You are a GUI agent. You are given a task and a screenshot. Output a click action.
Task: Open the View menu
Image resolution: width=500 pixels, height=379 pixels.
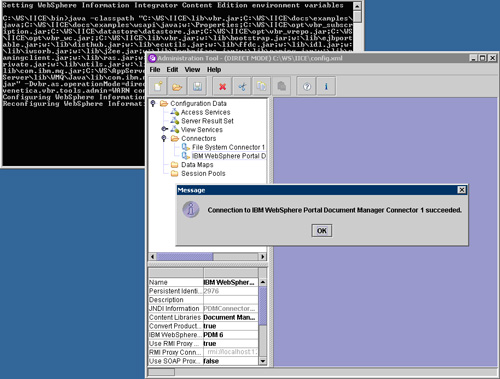(x=192, y=70)
